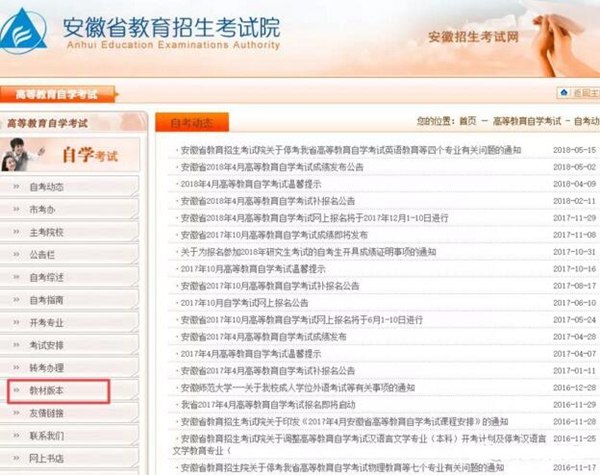This screenshot has height=475, width=600.
Task: Click the 安徽省教育招生考试院 site title
Action: pyautogui.click(x=171, y=27)
